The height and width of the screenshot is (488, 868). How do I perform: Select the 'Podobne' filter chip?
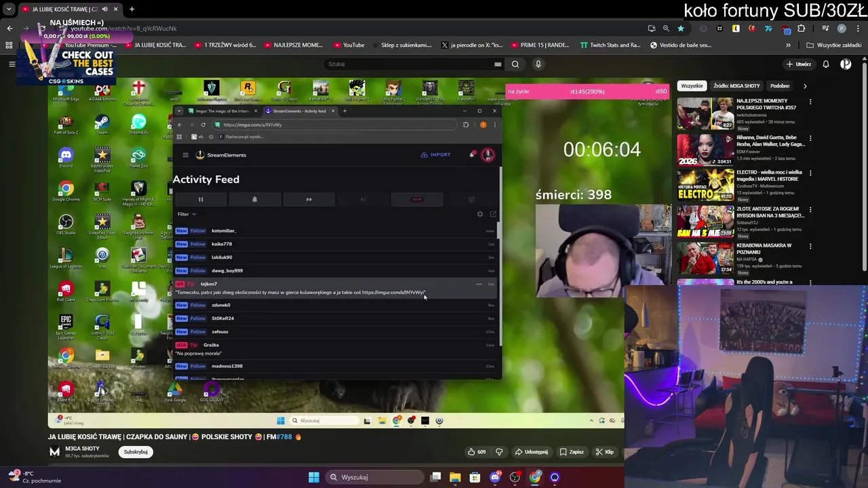[780, 86]
